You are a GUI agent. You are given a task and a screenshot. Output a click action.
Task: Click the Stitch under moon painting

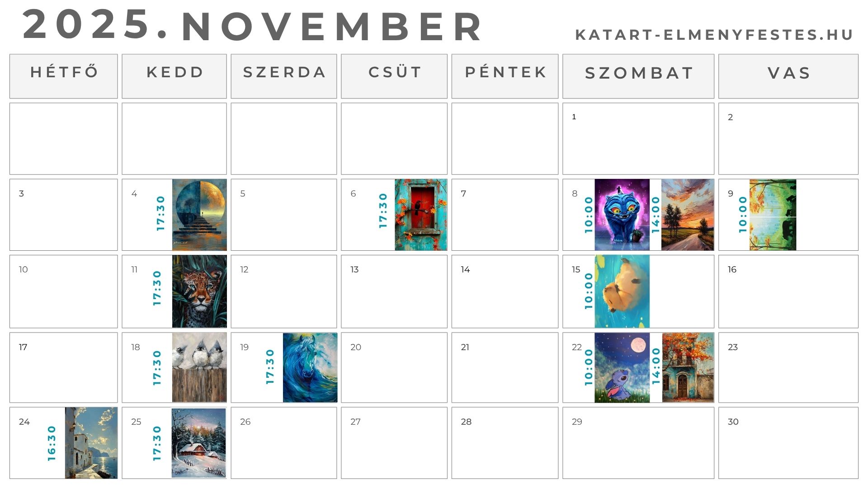click(x=622, y=367)
